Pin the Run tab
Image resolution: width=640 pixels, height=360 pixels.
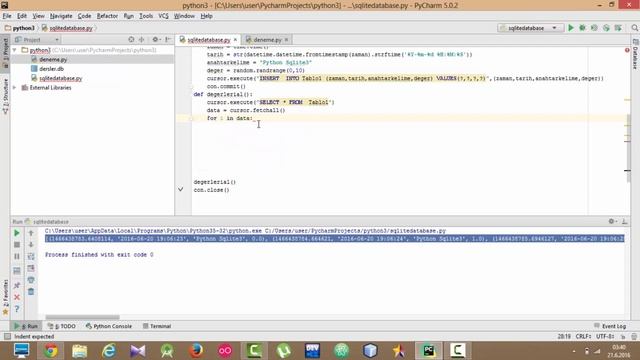(17, 285)
